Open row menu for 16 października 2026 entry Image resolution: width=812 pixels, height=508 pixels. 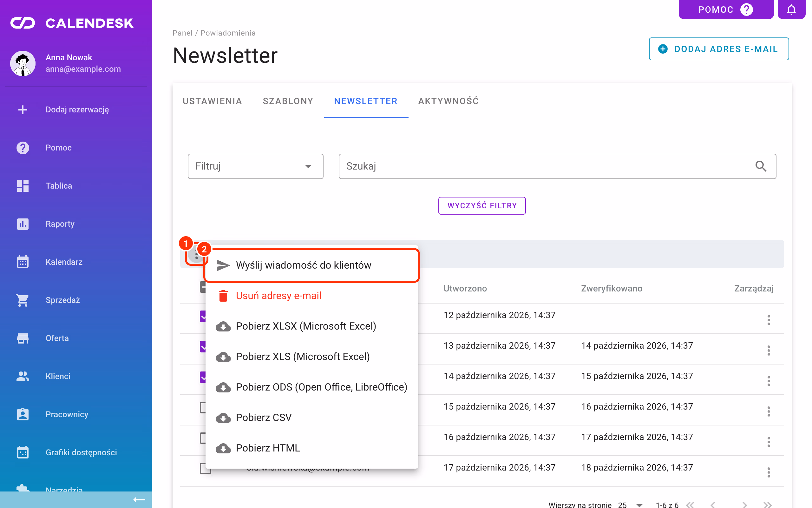point(768,442)
